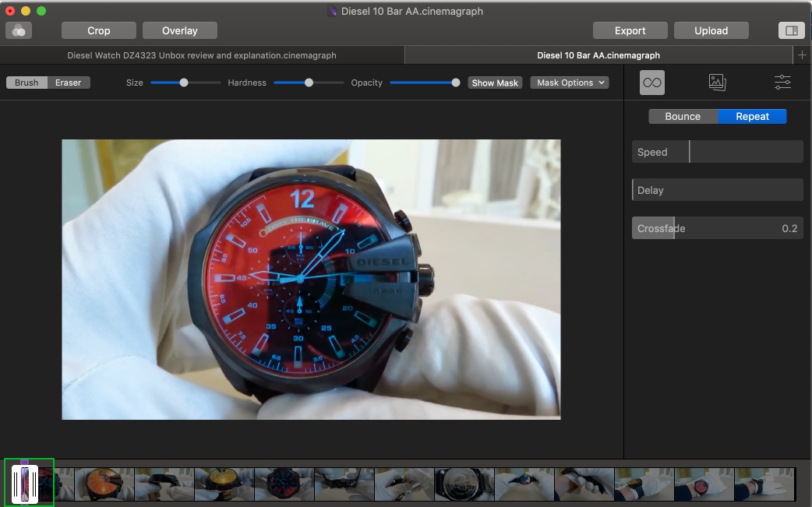
Task: Select the infinity loop settings icon
Action: pyautogui.click(x=652, y=83)
